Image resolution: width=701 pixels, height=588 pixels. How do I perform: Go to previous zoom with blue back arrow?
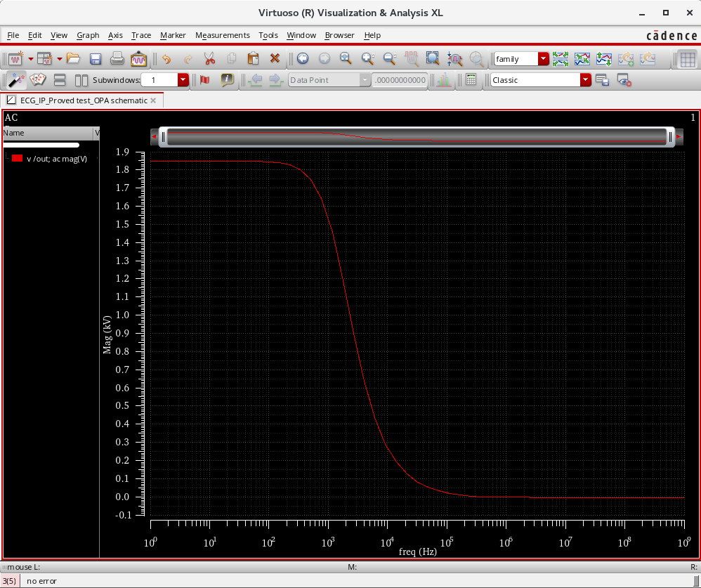(303, 58)
